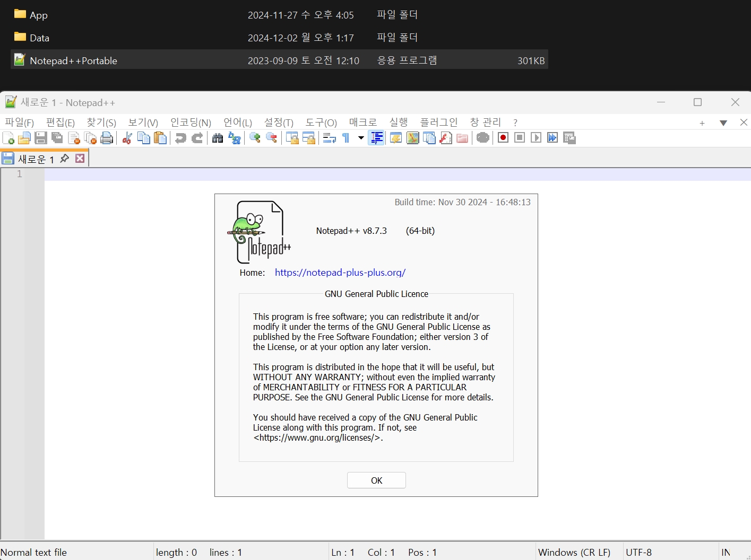Viewport: 751px width, 560px height.
Task: Open the 보기(V) menu
Action: coord(143,122)
